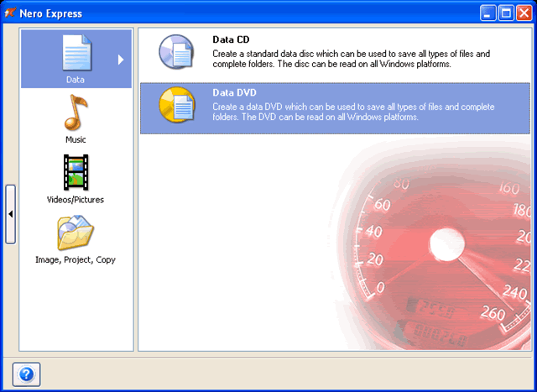
Task: Click the "Data CD" heading
Action: pos(231,39)
